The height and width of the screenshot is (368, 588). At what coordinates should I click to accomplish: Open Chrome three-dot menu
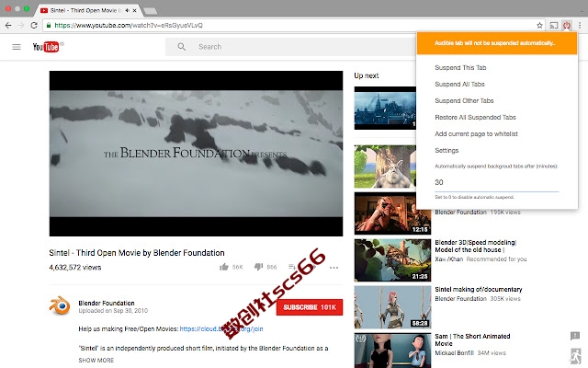click(580, 25)
